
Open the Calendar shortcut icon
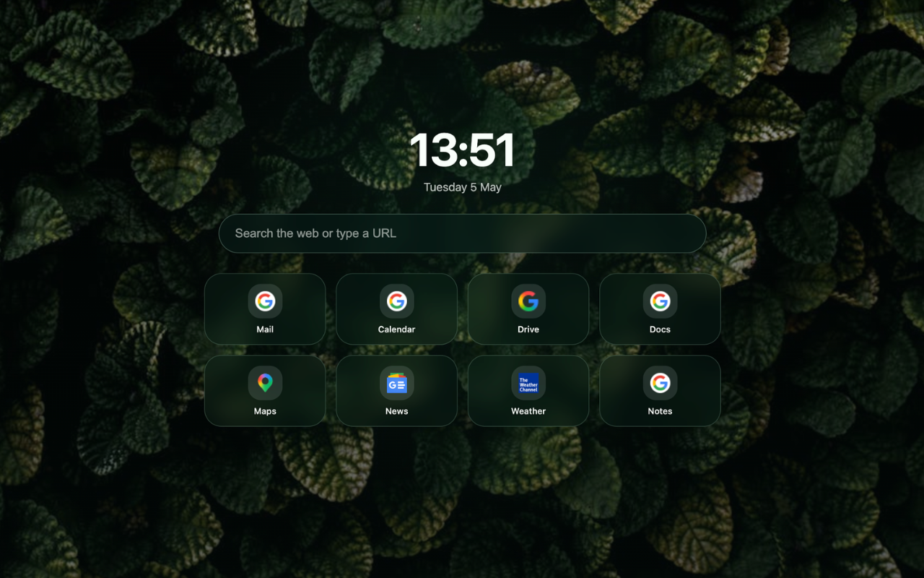396,301
